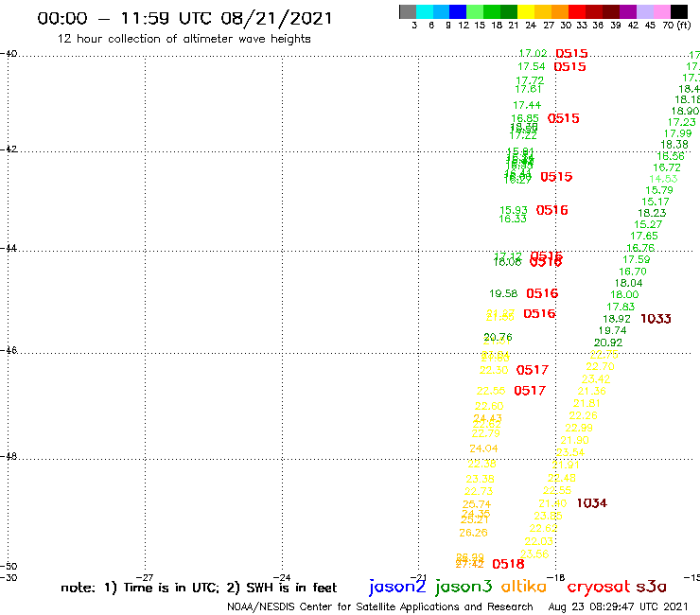Click the 0515 time label beside 17.54
Image resolution: width=700 pixels, height=615 pixels.
tap(569, 67)
